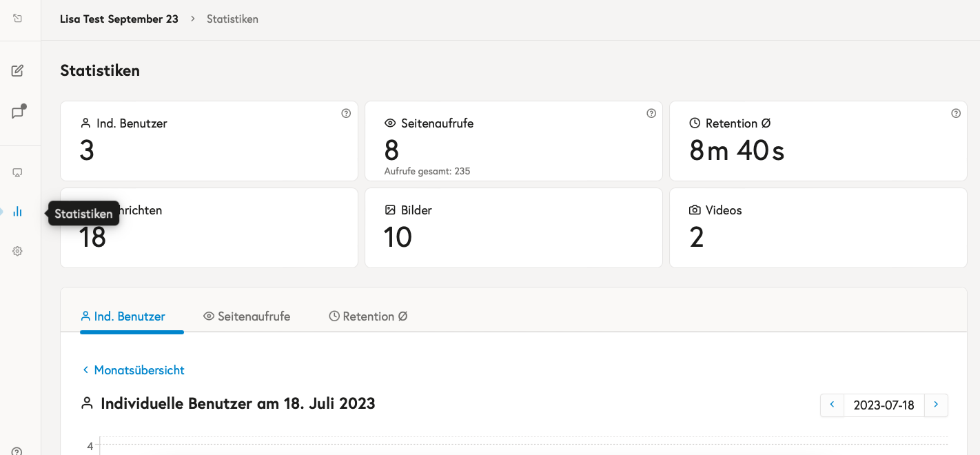
Task: Click the Lisa Test September 23 breadcrumb
Action: (119, 19)
